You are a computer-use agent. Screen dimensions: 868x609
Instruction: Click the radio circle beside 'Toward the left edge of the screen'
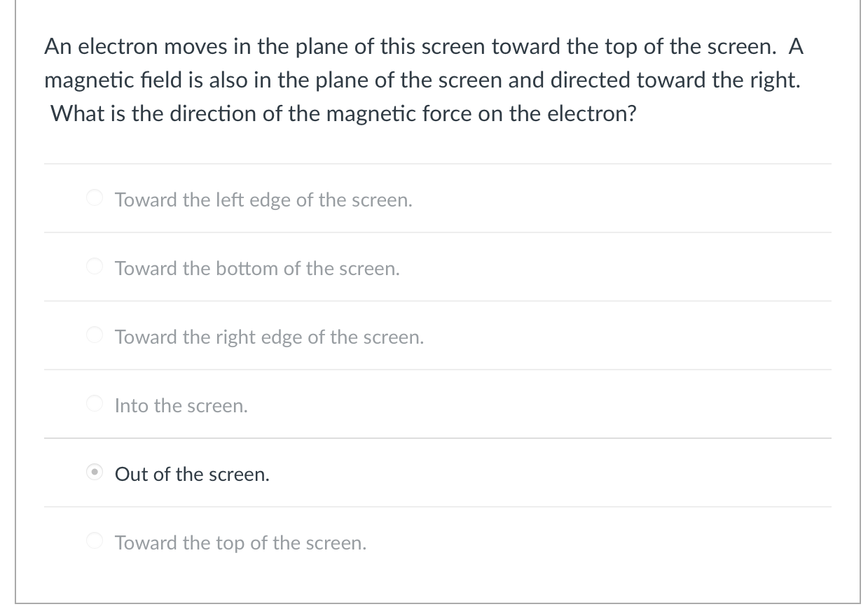pyautogui.click(x=95, y=197)
